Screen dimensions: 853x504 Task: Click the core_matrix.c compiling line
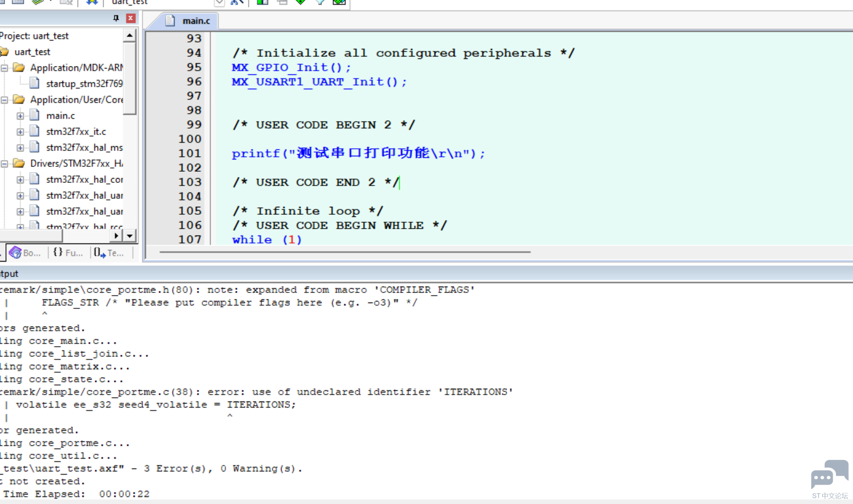[x=65, y=366]
